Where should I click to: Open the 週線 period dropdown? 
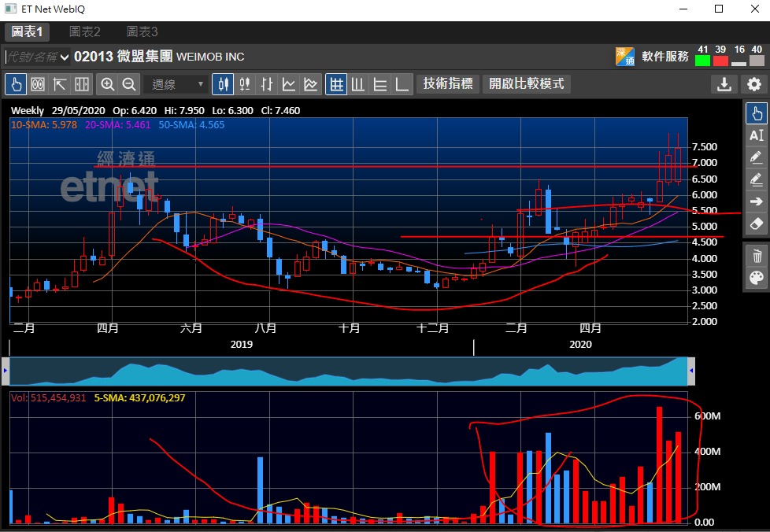[177, 84]
